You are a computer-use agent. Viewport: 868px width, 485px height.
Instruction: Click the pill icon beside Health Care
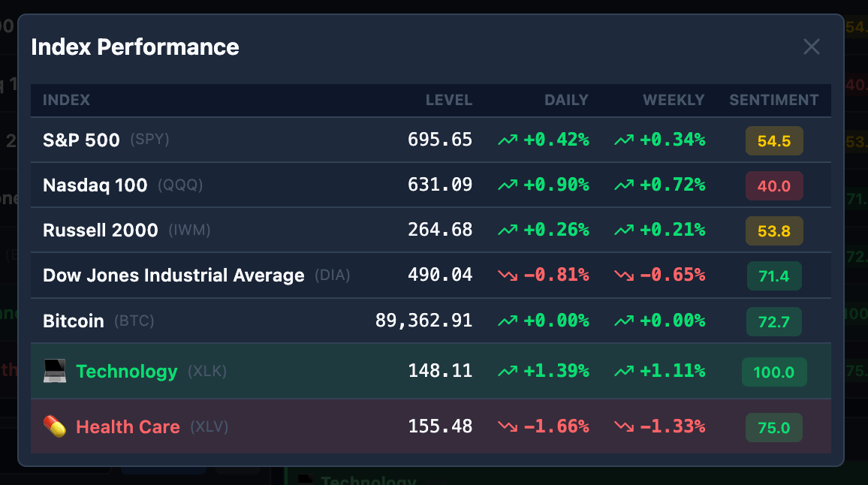55,427
